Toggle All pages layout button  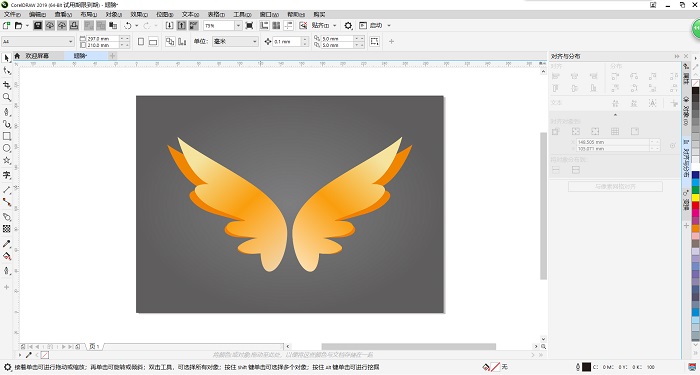(x=170, y=42)
